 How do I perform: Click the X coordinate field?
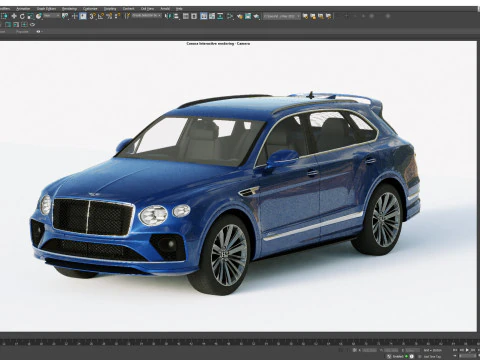[369, 350]
